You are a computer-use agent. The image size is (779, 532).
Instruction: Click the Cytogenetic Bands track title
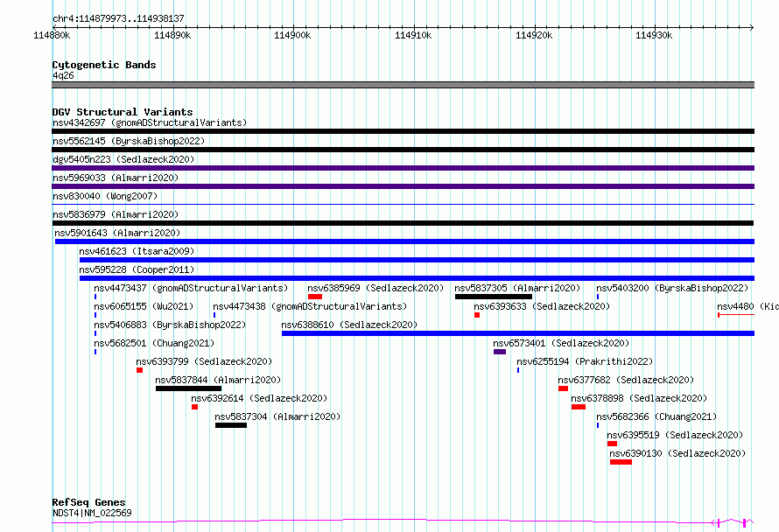tap(104, 65)
